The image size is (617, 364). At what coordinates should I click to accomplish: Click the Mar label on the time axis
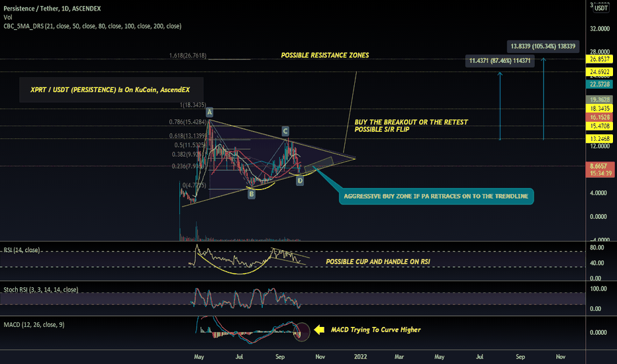pyautogui.click(x=399, y=357)
